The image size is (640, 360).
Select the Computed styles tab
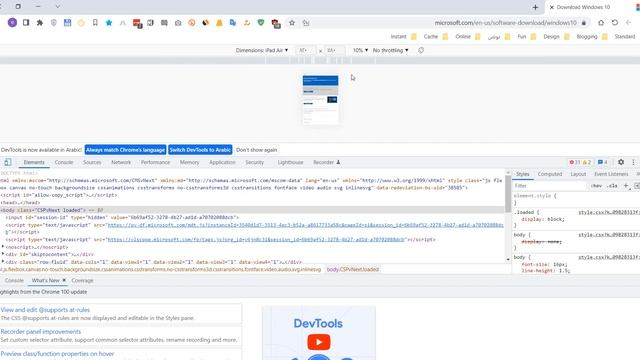coord(550,174)
